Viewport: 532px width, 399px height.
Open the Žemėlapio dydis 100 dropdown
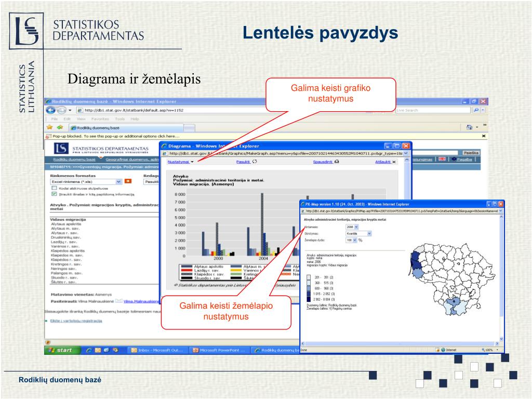tap(355, 240)
